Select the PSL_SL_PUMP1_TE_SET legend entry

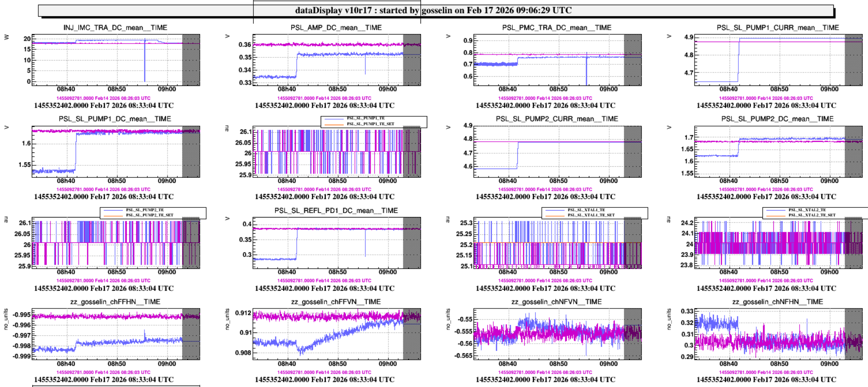click(x=370, y=124)
